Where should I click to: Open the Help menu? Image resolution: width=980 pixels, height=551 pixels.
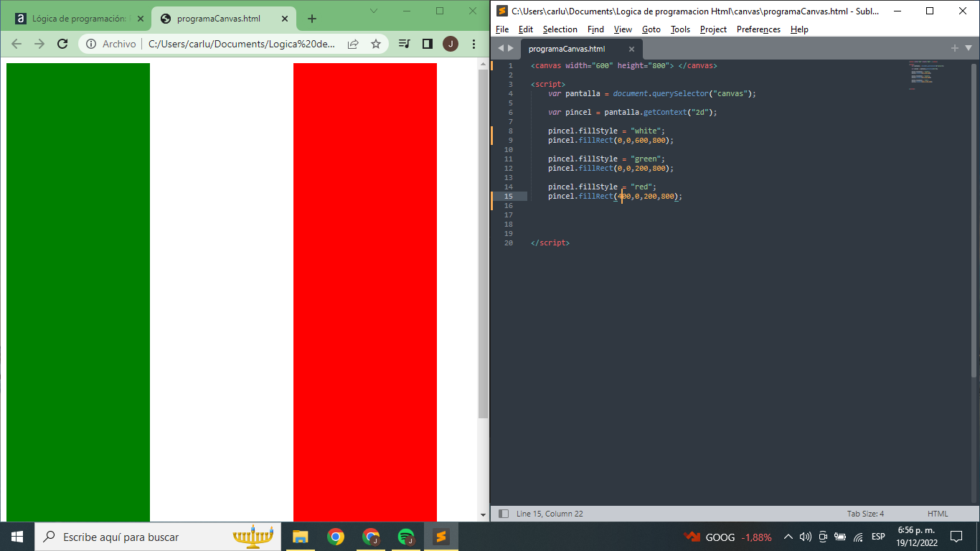(x=799, y=29)
